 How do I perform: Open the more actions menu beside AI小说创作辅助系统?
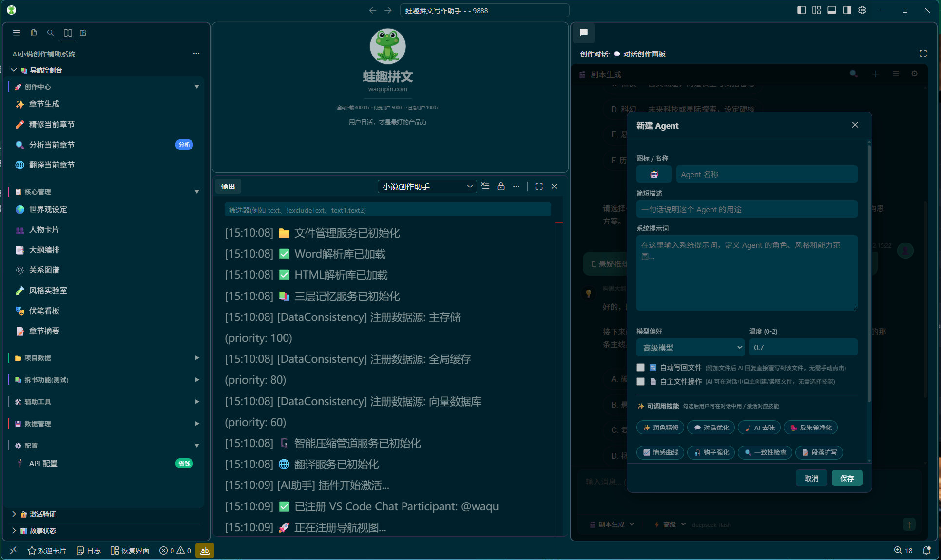click(x=196, y=54)
